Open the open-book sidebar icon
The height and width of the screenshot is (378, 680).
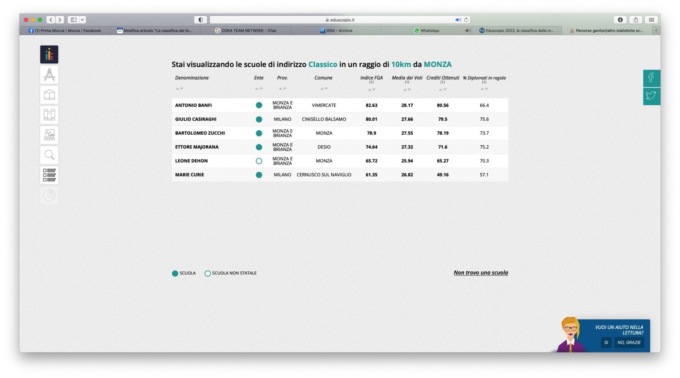pos(49,94)
